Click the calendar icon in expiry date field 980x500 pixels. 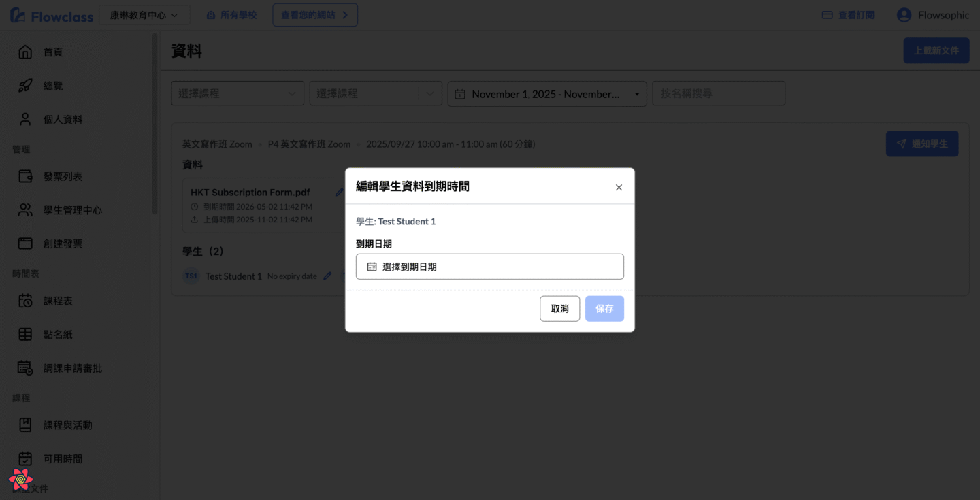(x=372, y=267)
